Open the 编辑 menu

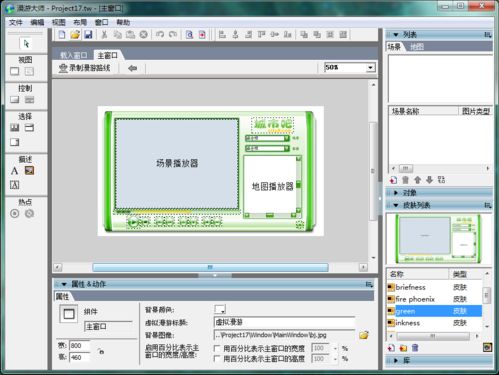(37, 22)
